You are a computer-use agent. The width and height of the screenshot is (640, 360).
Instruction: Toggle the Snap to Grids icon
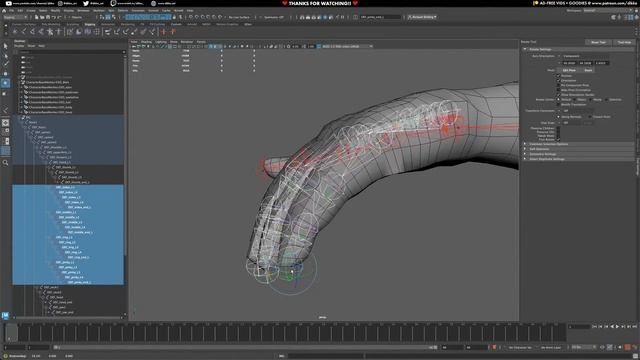point(191,17)
